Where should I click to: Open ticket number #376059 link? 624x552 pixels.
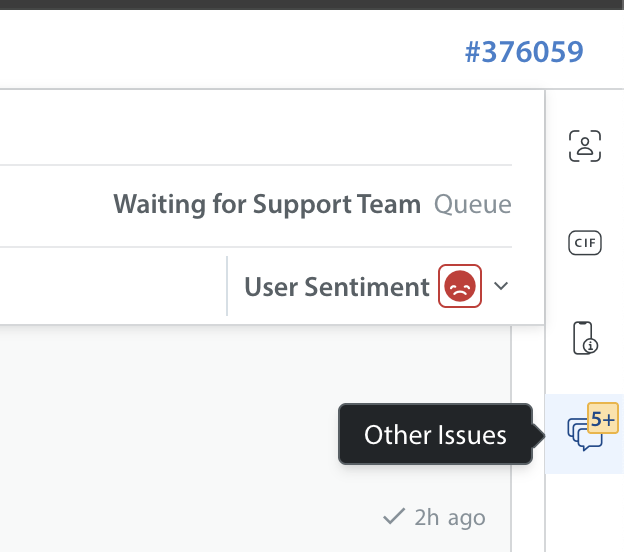[524, 52]
